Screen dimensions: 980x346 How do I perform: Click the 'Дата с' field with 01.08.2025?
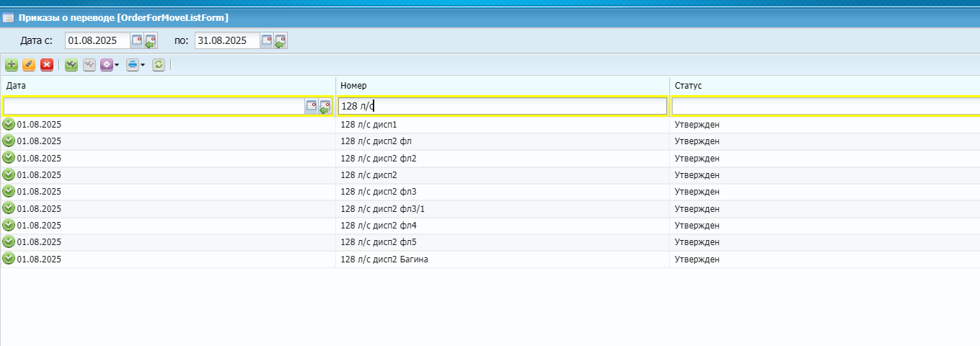(x=97, y=40)
